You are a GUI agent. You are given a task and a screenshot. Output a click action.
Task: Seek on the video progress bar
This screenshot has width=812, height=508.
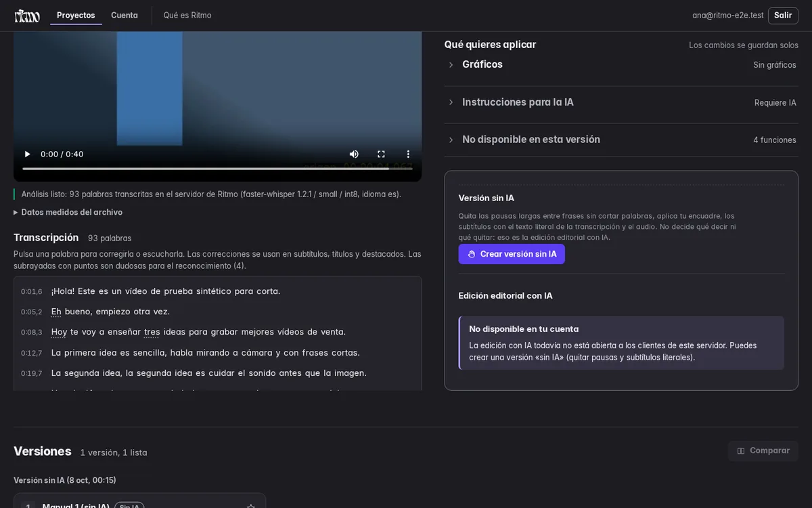click(x=217, y=169)
